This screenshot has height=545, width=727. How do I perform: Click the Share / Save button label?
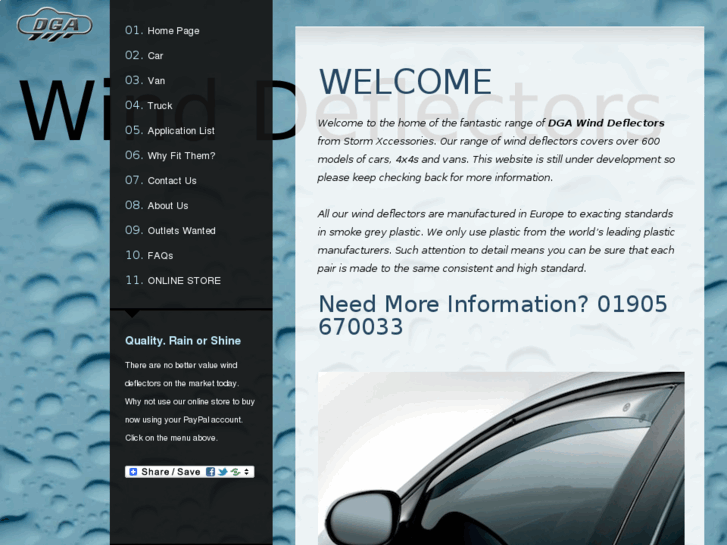tap(171, 472)
